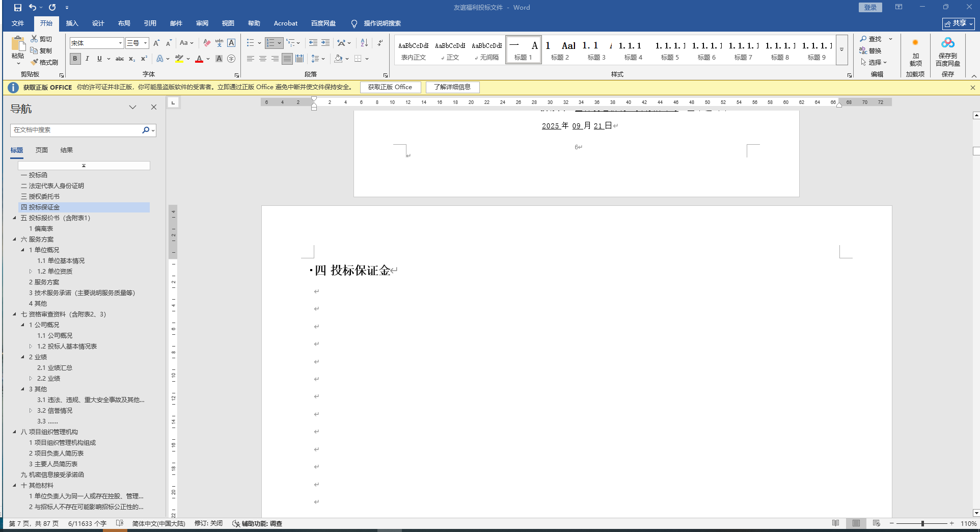The height and width of the screenshot is (532, 980).
Task: Decrease paragraph indent
Action: [x=313, y=43]
